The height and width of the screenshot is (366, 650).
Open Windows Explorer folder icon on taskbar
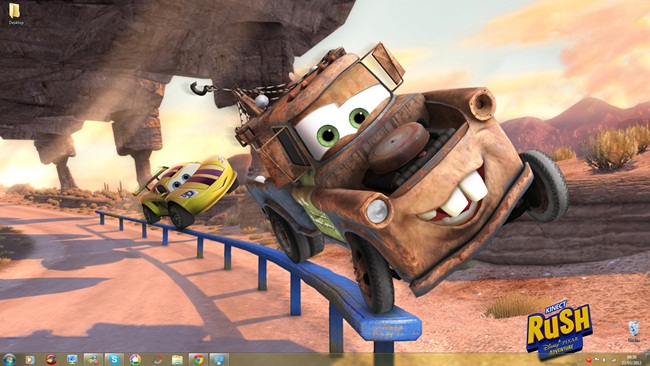pyautogui.click(x=177, y=360)
